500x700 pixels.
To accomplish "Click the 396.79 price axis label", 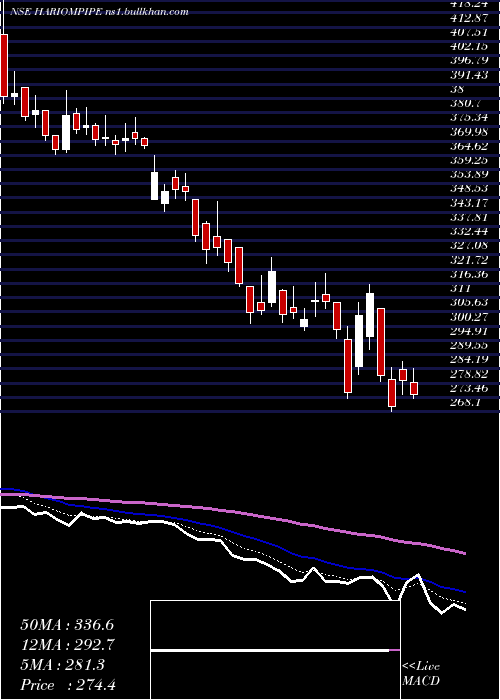I will [471, 61].
